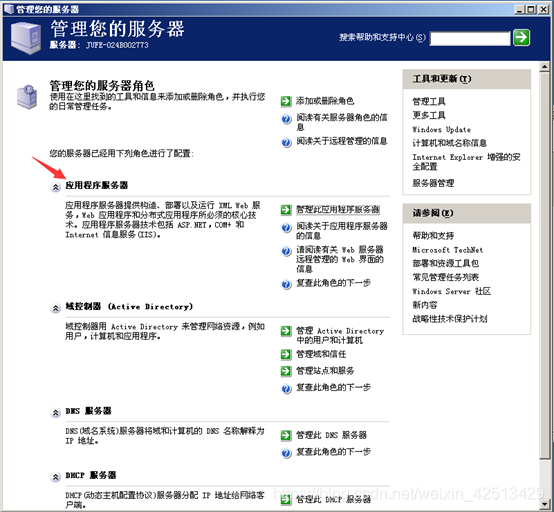Click help icon for 复查此角色的下一步 under DNS 服务器
The height and width of the screenshot is (512, 554).
[x=286, y=453]
